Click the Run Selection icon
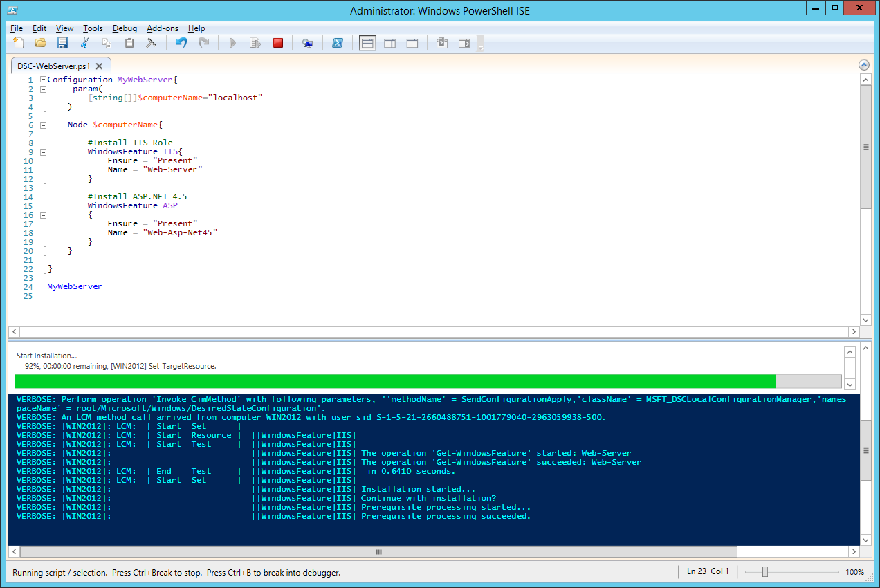This screenshot has width=880, height=588. pos(255,43)
